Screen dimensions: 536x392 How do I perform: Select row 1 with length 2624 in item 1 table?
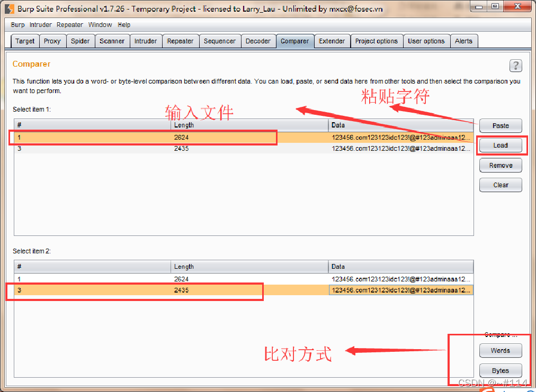click(x=244, y=138)
